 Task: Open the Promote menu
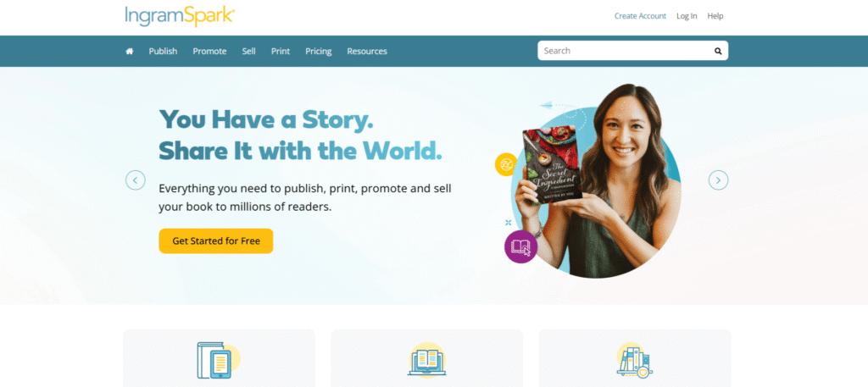(x=209, y=51)
